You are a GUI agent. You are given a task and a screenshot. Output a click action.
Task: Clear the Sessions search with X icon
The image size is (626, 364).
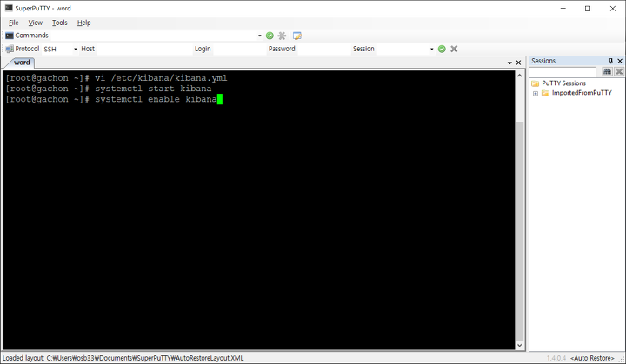[619, 71]
